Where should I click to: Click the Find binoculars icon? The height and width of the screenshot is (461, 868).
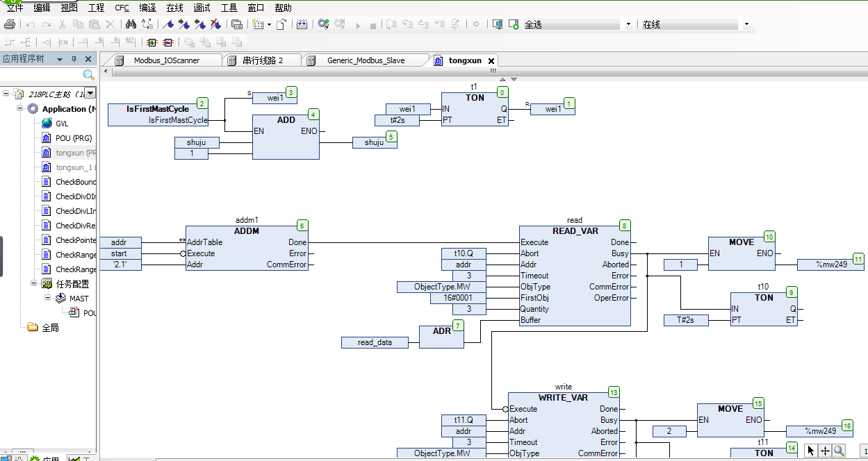click(130, 24)
